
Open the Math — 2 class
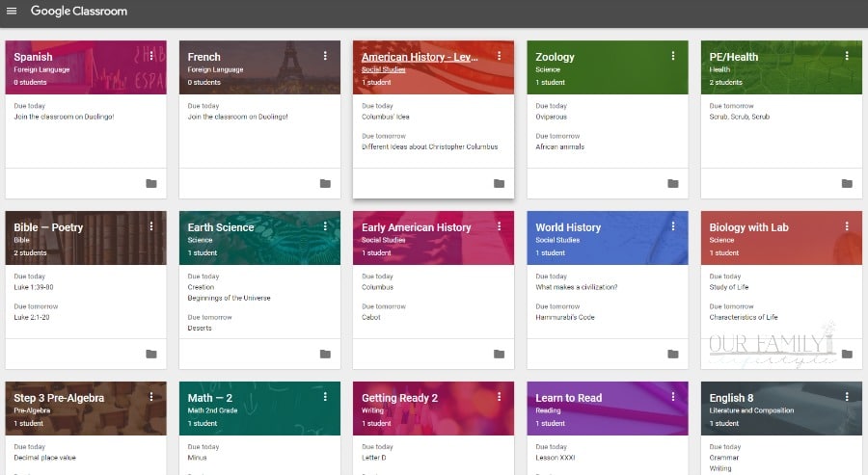click(210, 398)
